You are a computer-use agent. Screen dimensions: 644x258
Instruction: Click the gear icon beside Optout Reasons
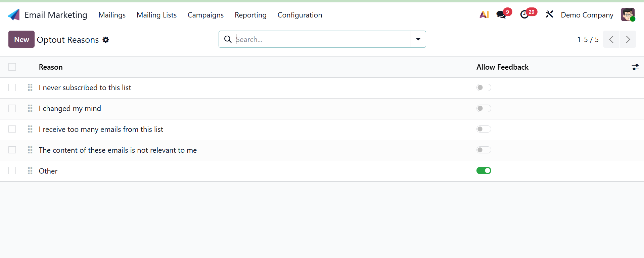(106, 40)
